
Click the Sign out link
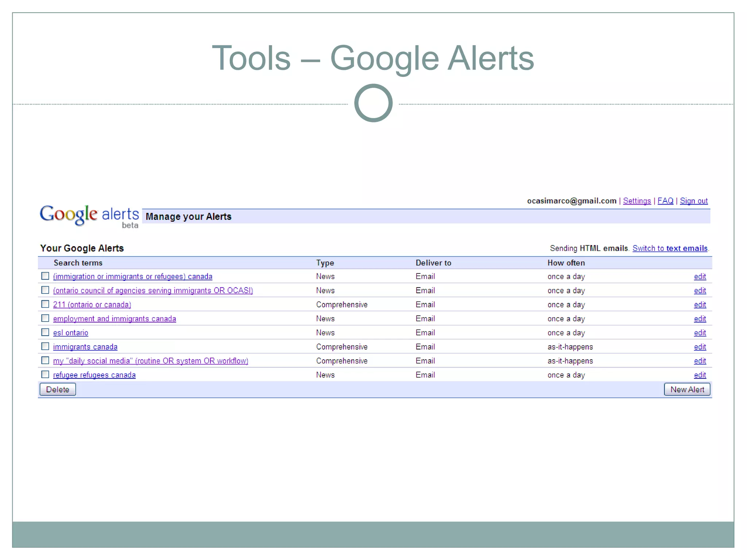tap(694, 201)
